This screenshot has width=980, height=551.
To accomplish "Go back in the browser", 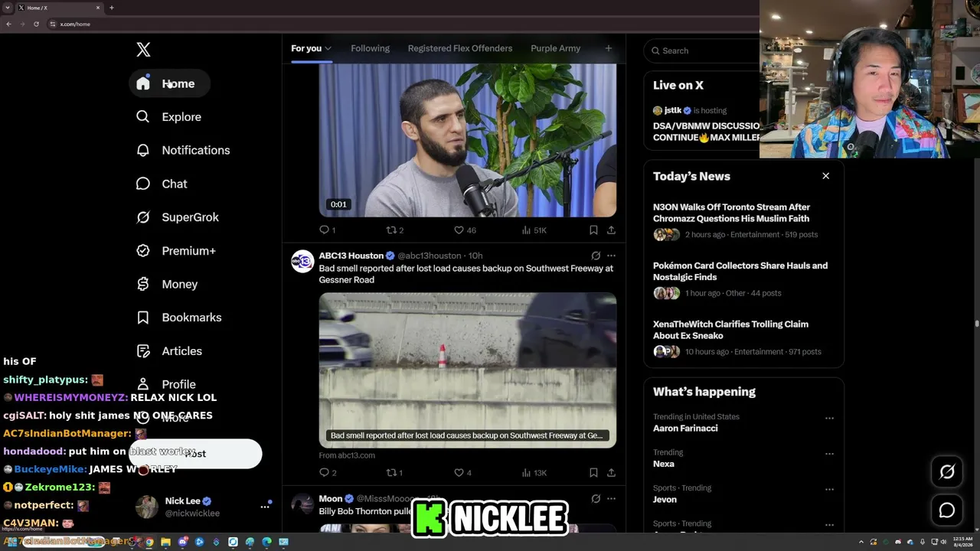I will point(8,24).
